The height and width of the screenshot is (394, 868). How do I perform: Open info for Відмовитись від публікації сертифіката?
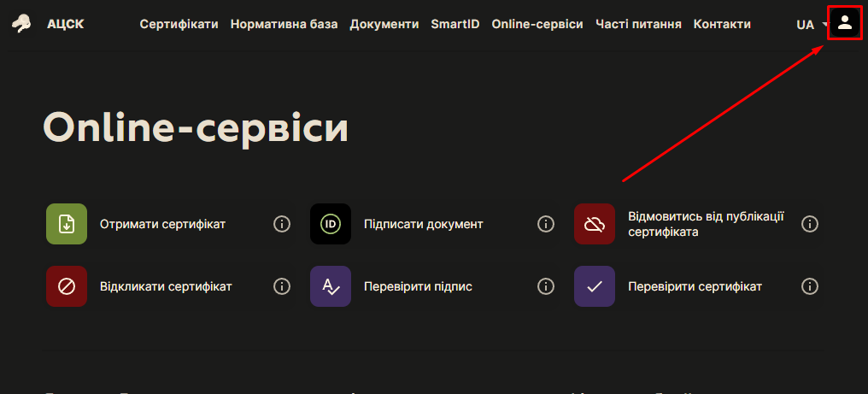click(810, 224)
